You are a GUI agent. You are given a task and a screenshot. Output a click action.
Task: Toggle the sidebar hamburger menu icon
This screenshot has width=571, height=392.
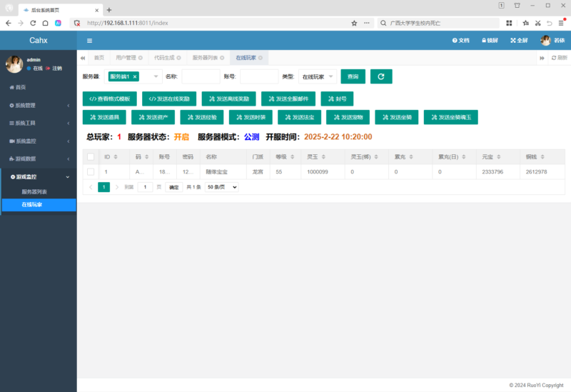[89, 41]
